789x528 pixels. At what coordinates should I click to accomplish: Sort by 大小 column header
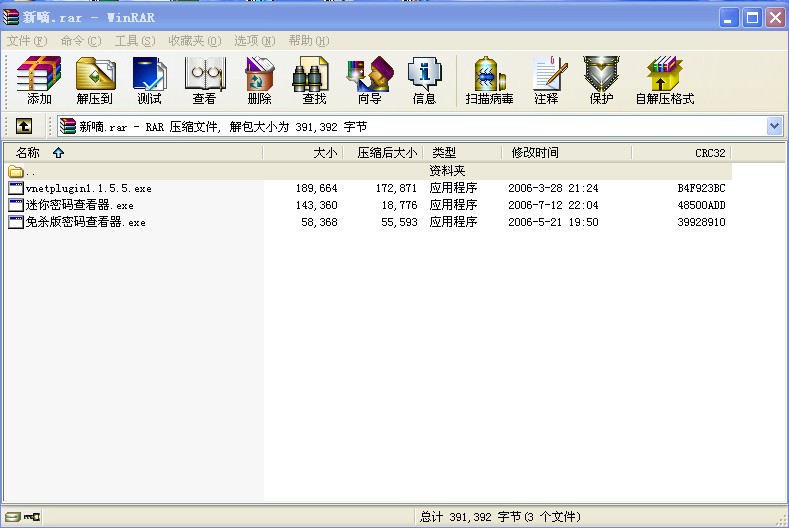click(303, 153)
